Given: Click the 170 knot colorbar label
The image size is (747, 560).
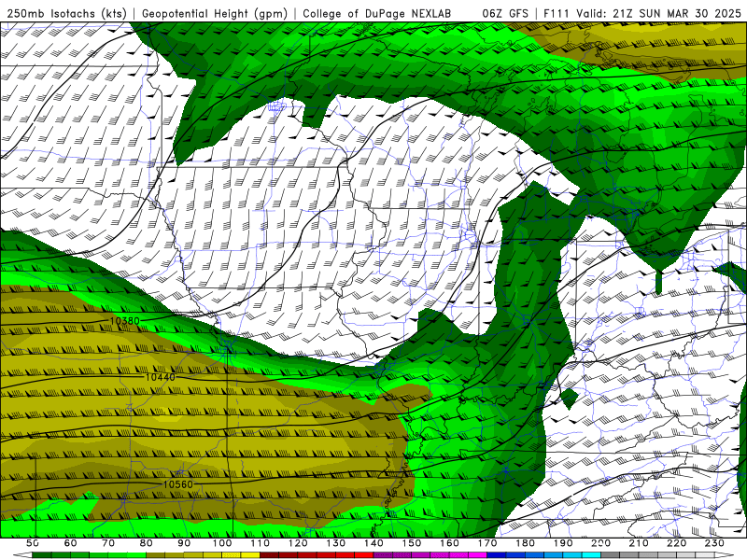Looking at the screenshot, I should tap(487, 543).
